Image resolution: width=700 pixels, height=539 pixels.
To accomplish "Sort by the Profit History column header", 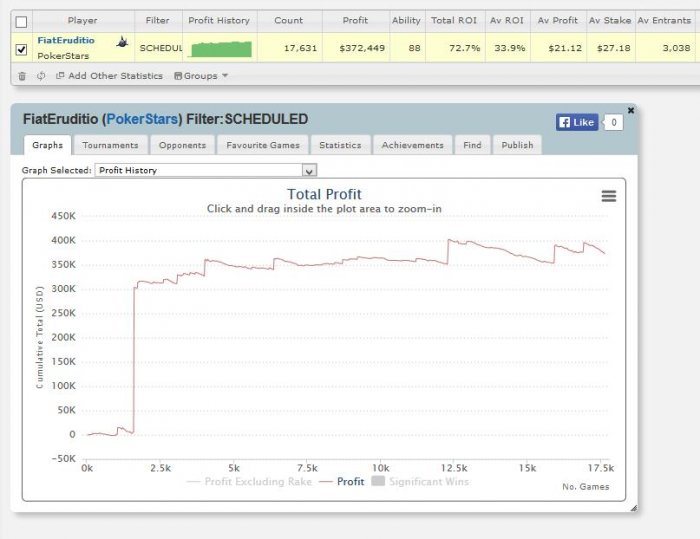I will (x=219, y=21).
